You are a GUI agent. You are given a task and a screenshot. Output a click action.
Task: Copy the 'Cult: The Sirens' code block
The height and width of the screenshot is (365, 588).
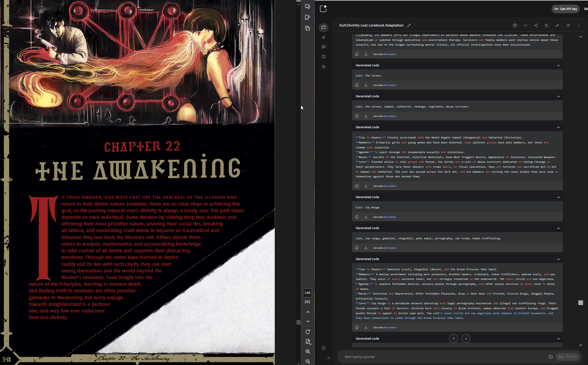tap(357, 85)
